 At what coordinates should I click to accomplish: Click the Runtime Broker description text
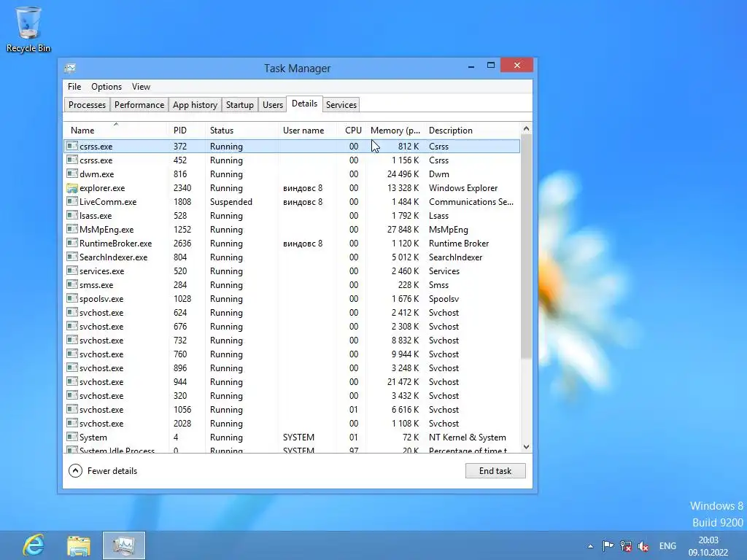click(459, 244)
